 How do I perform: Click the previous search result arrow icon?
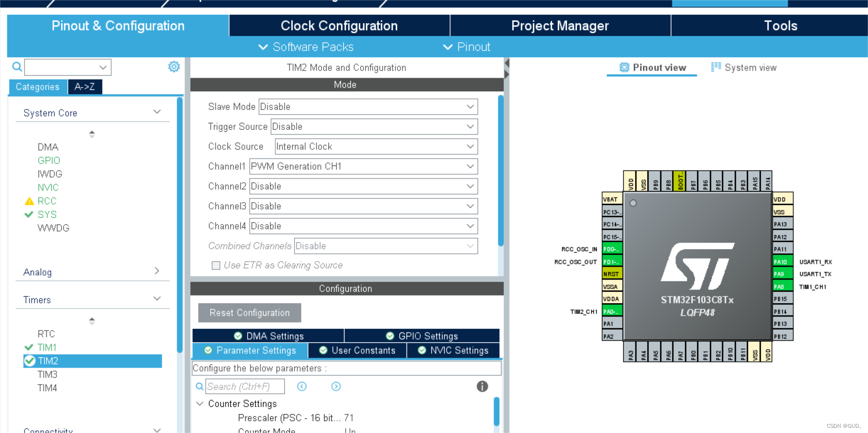click(x=302, y=387)
